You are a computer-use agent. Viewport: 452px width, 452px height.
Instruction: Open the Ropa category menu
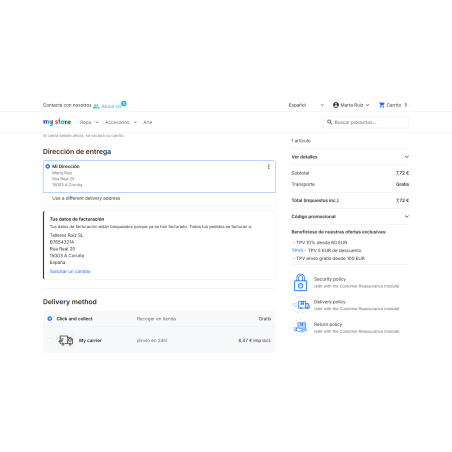coord(86,122)
